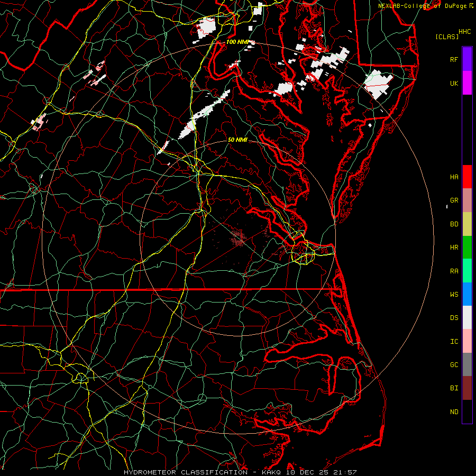Click the "[CLAS]" legend header text
The height and width of the screenshot is (476, 476).
[x=447, y=37]
